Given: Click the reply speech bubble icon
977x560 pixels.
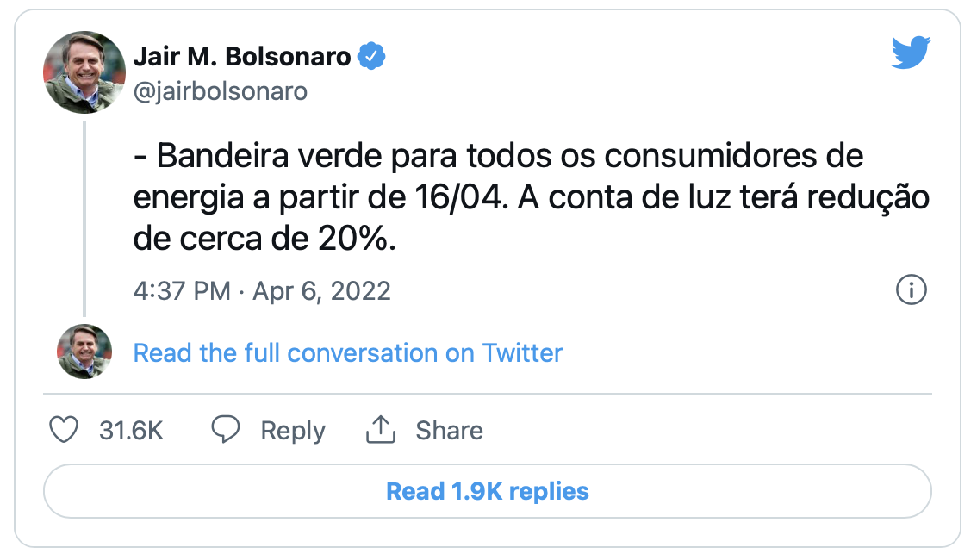Looking at the screenshot, I should [x=226, y=430].
